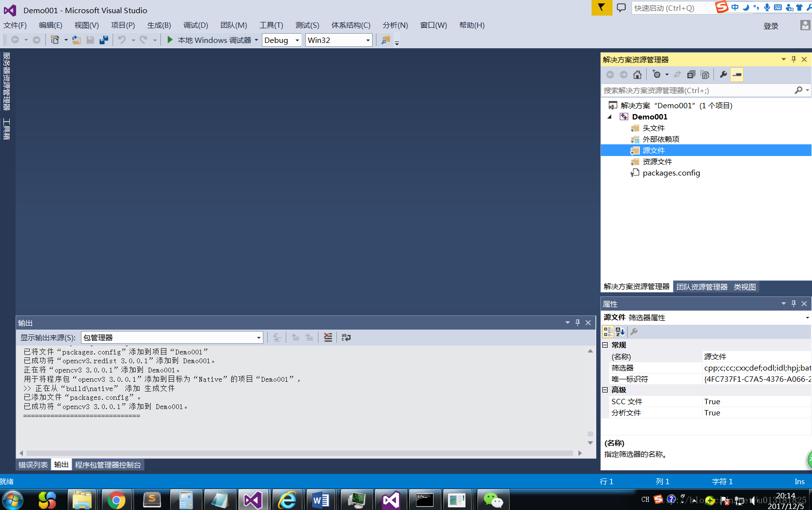Collapse the Demo001 project node
Viewport: 812px width, 510px height.
tap(610, 117)
